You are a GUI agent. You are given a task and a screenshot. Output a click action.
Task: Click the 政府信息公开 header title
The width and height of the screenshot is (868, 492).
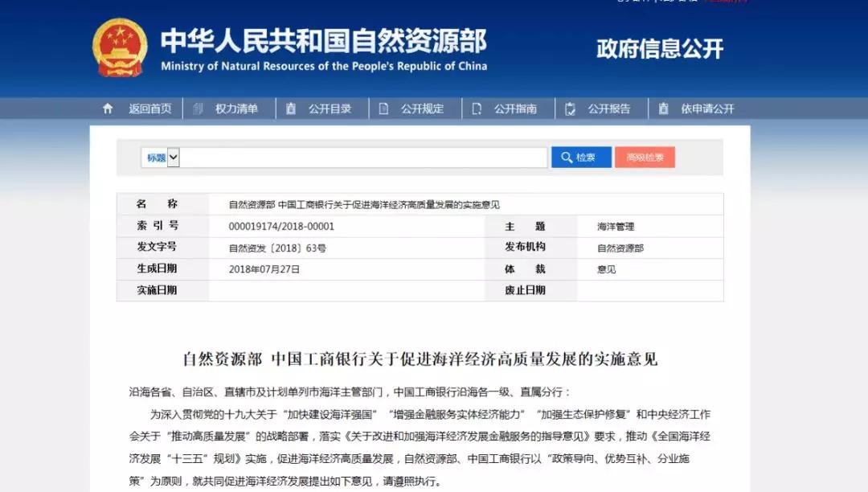pos(660,49)
